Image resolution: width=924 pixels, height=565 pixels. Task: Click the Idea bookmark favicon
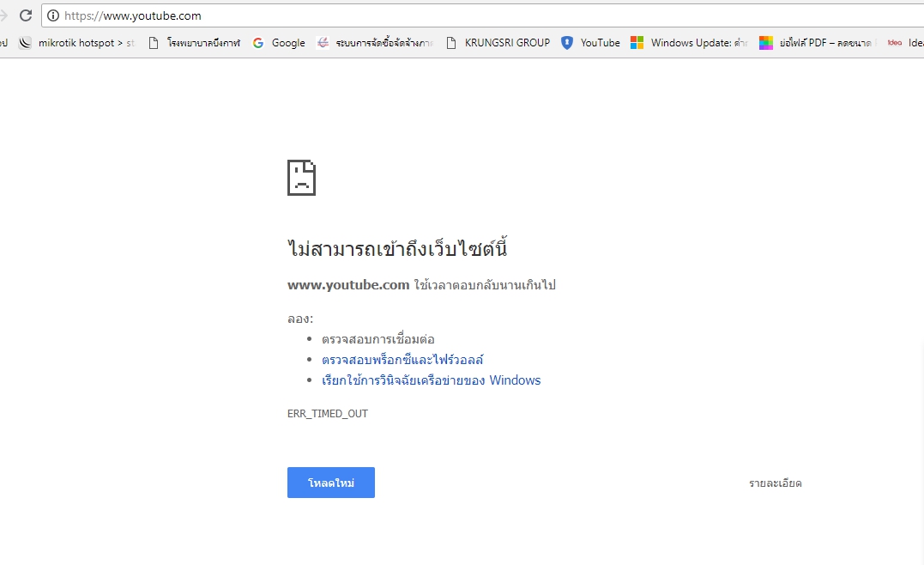point(895,42)
